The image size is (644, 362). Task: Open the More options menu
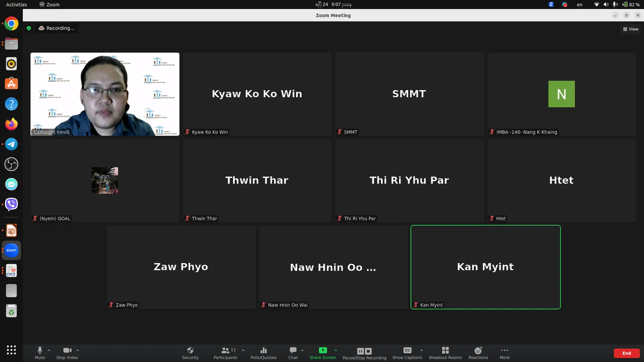point(505,353)
